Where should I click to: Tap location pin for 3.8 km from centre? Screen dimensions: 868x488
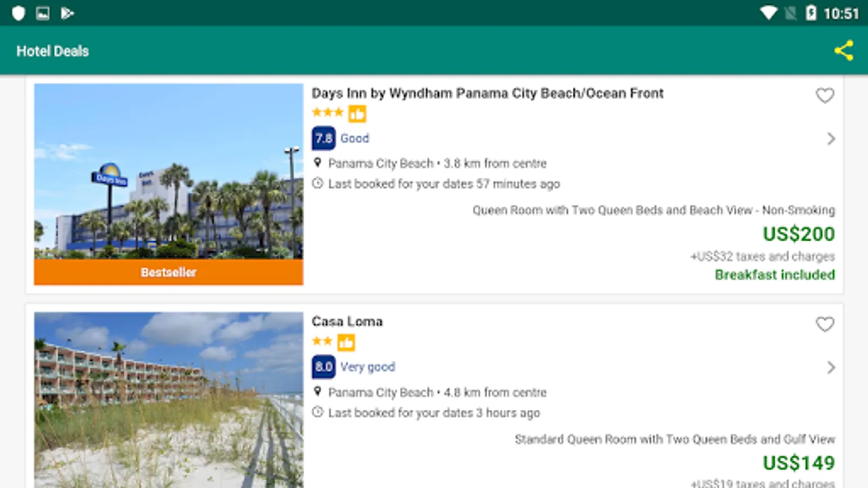[318, 163]
